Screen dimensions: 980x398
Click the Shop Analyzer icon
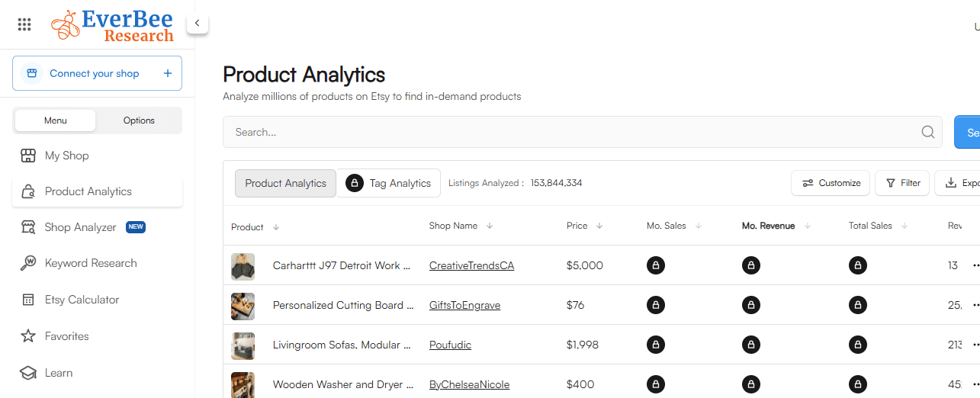pos(28,227)
